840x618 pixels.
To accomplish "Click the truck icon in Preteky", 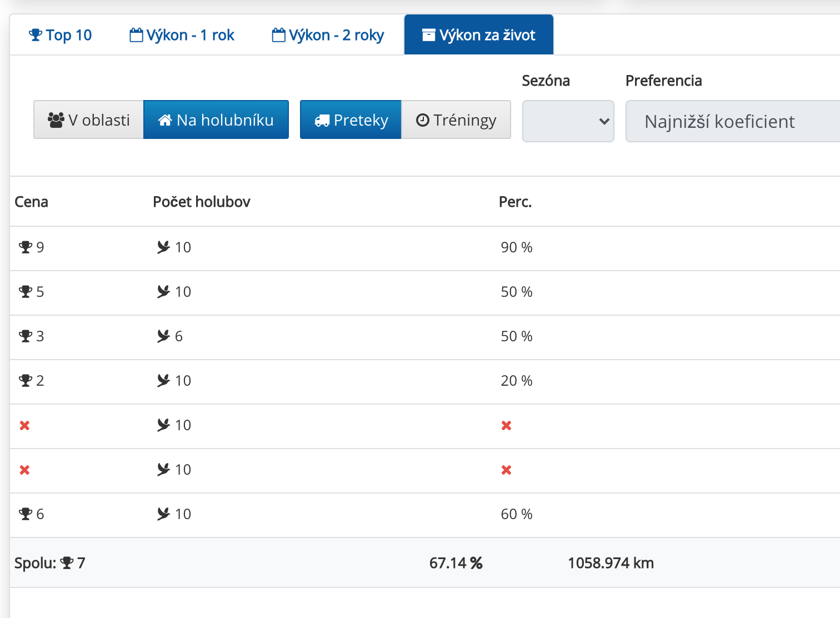I will [322, 121].
